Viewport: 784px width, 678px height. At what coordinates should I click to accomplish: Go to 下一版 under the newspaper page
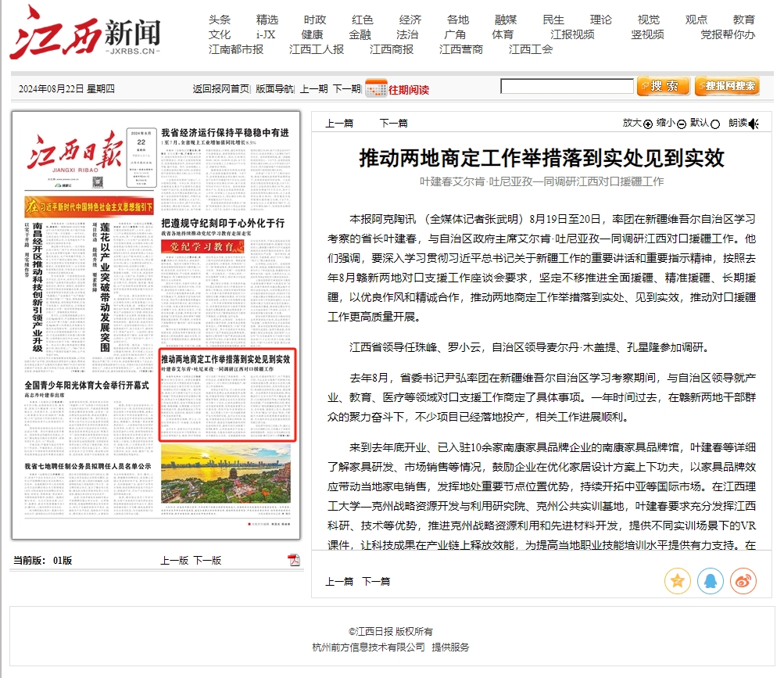pos(207,560)
